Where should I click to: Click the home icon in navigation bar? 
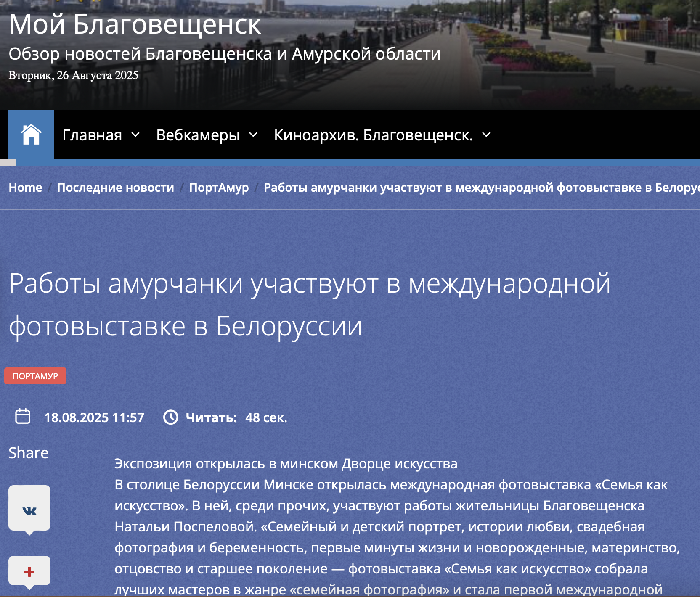31,135
